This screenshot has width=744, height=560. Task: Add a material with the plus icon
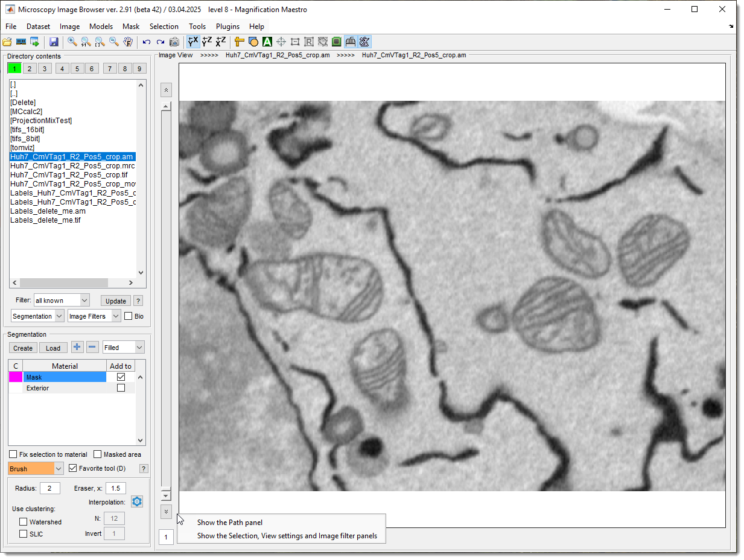pos(77,347)
